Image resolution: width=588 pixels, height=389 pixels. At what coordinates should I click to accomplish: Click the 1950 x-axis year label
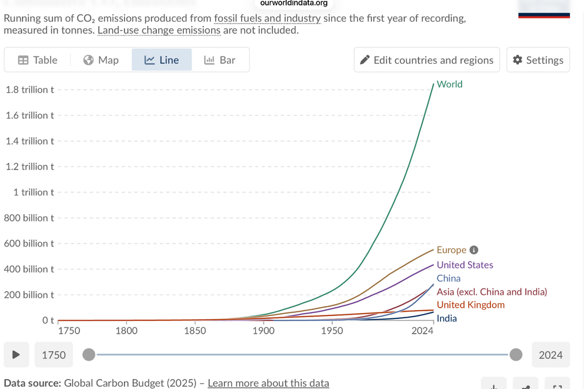click(x=332, y=331)
